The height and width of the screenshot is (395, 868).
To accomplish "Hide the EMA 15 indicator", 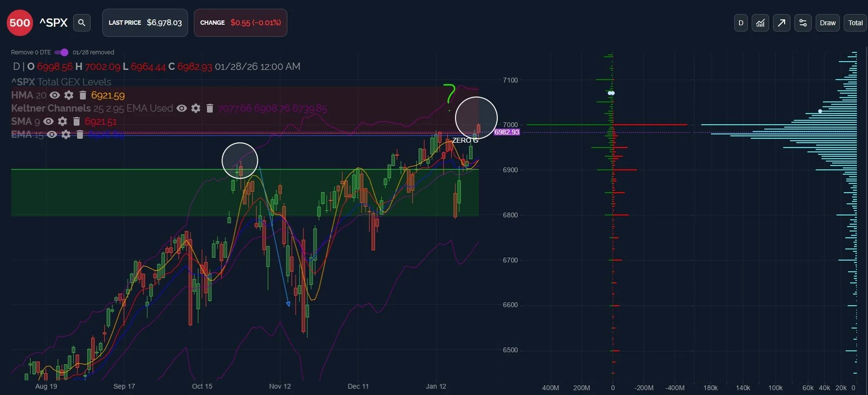I will point(52,134).
